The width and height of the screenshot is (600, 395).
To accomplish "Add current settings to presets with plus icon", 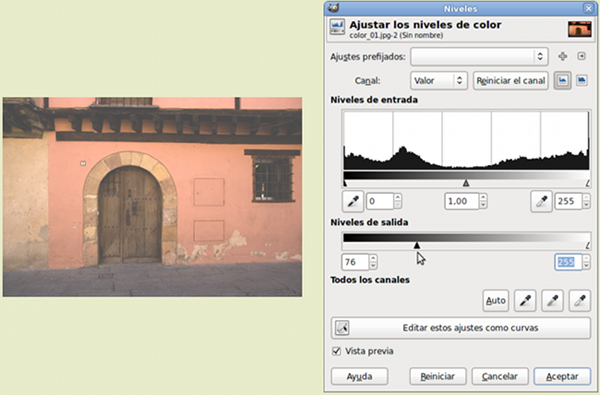I will tap(562, 56).
